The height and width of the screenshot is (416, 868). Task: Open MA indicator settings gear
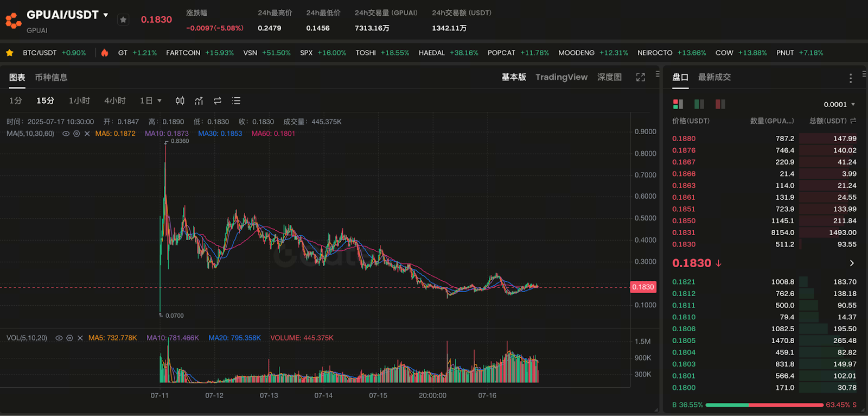(76, 134)
